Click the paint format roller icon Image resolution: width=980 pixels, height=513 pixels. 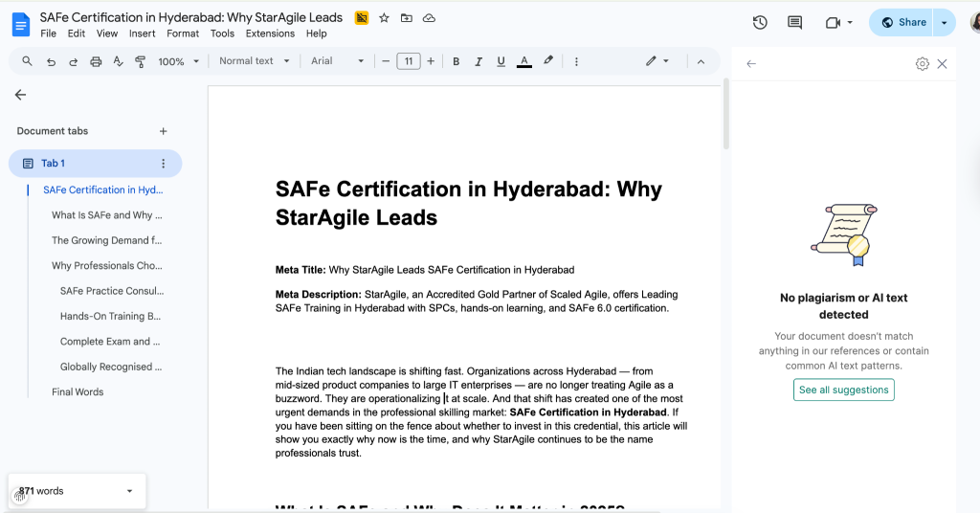point(141,61)
